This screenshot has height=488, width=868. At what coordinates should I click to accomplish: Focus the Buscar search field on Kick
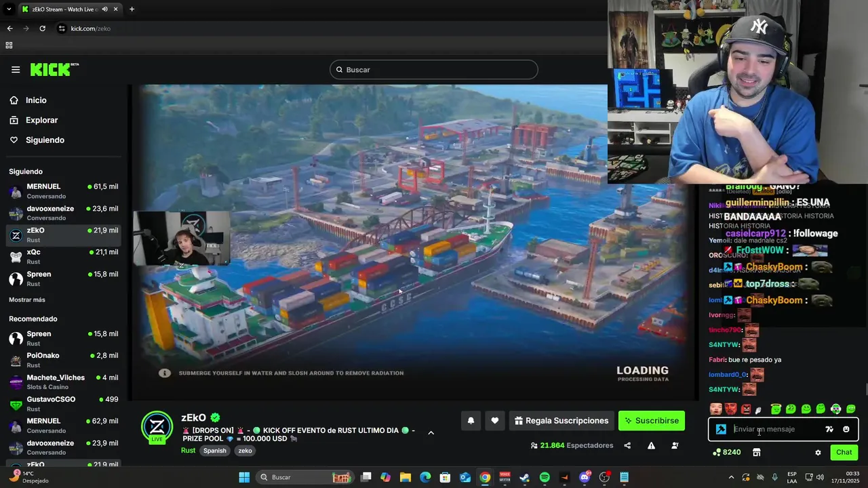pyautogui.click(x=434, y=70)
